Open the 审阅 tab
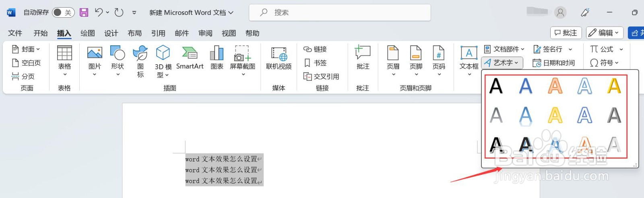This screenshot has height=198, width=644. coord(205,33)
